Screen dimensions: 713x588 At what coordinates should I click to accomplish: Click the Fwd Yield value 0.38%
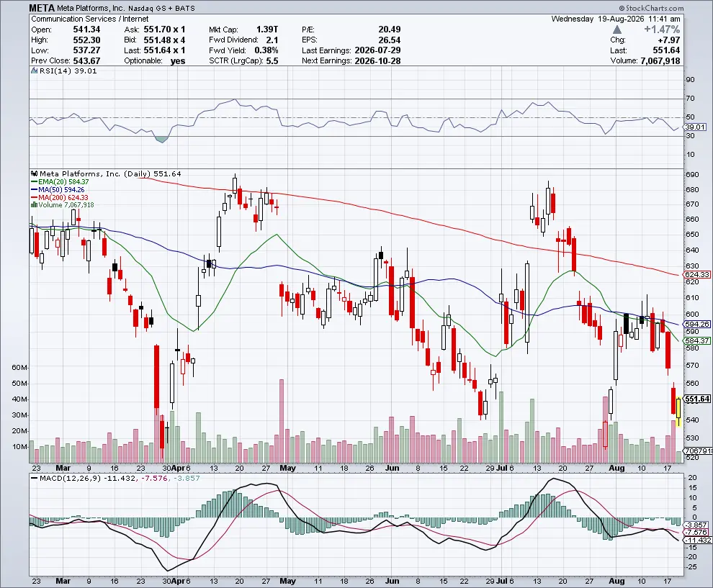(266, 50)
